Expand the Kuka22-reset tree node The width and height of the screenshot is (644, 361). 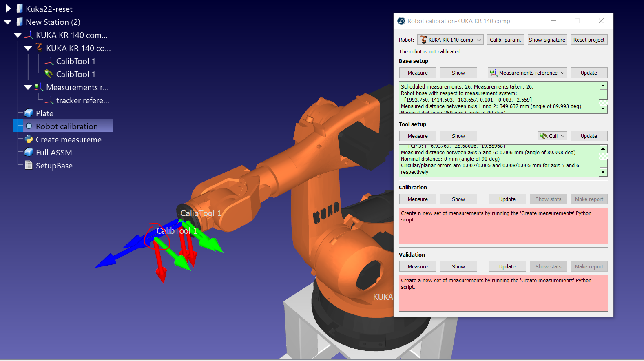pos(8,9)
